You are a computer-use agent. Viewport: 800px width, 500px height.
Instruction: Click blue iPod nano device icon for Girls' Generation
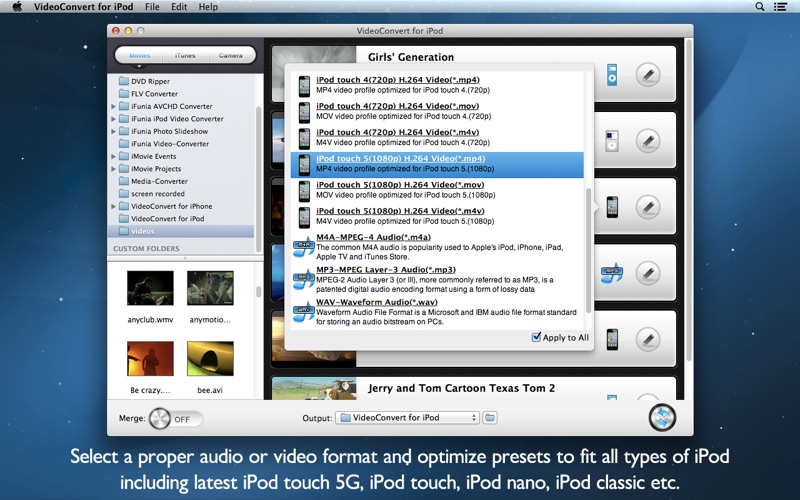click(612, 74)
